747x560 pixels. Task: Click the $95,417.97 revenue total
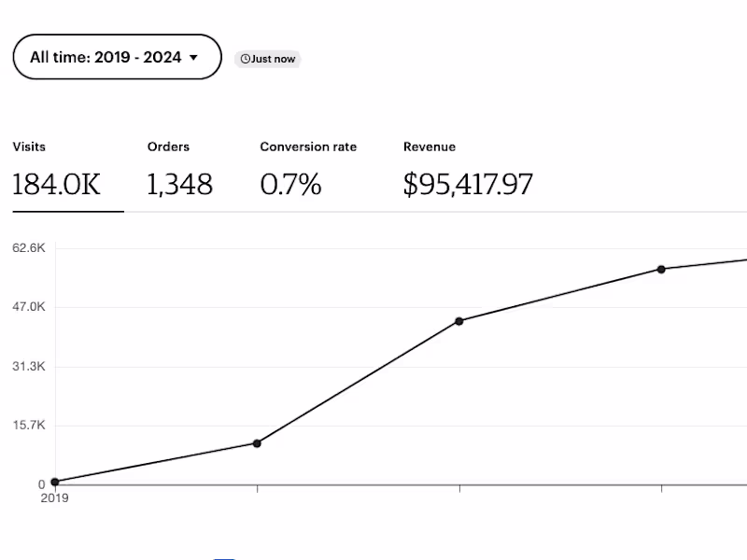coord(468,184)
